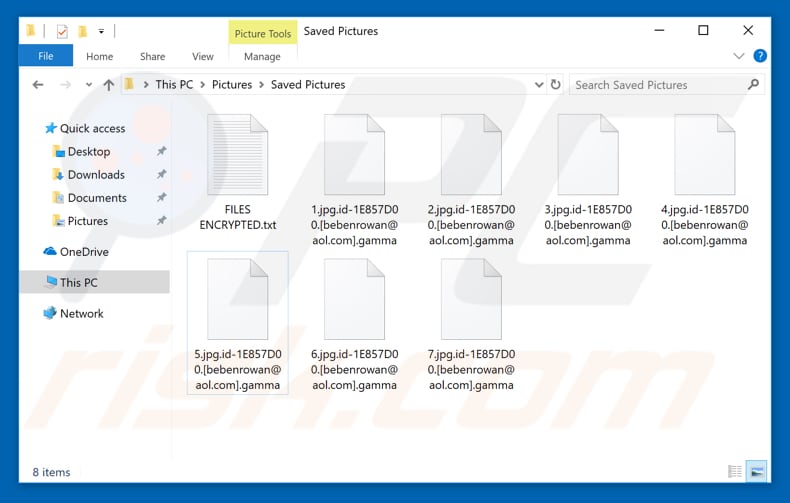Click the Refresh button in address bar
The width and height of the screenshot is (790, 503).
tap(556, 85)
